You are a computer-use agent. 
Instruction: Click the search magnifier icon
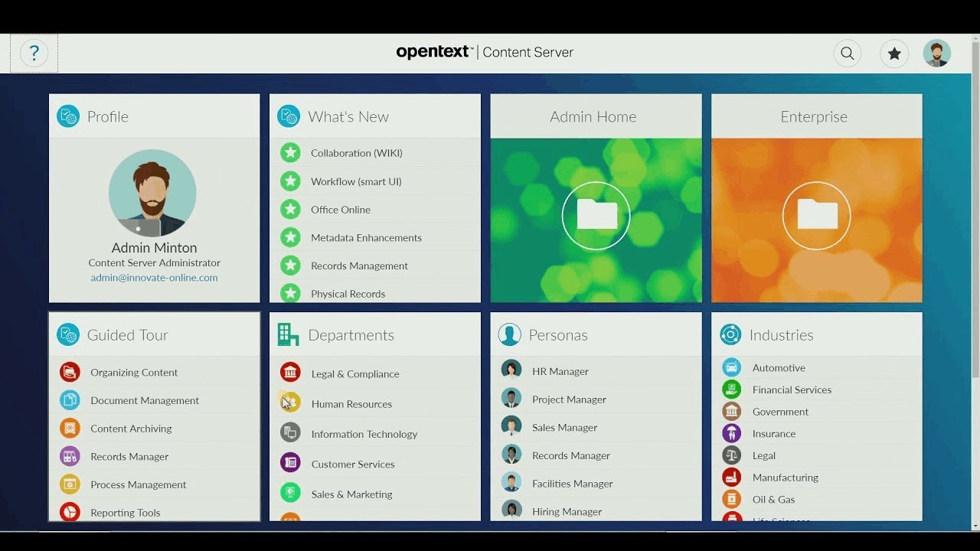coord(847,53)
